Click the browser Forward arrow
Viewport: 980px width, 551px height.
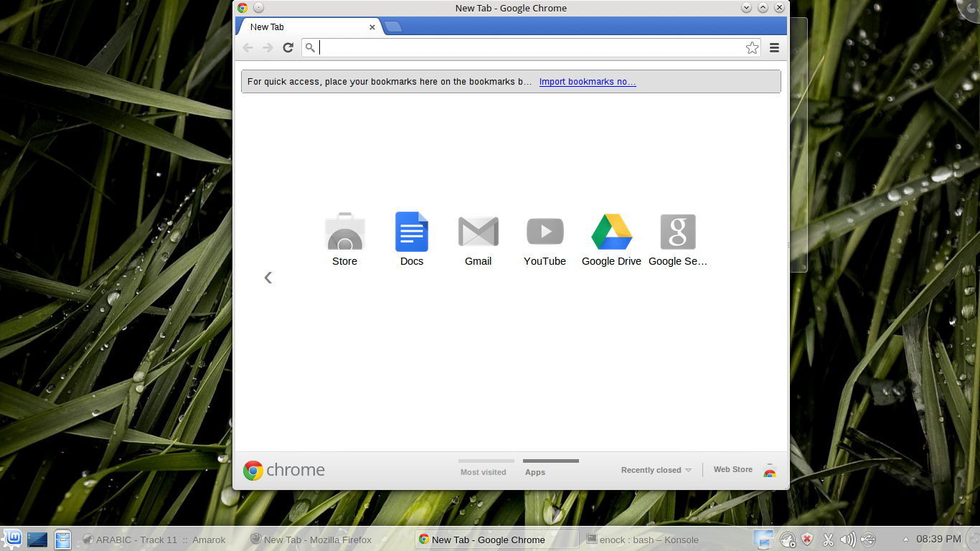pyautogui.click(x=268, y=47)
